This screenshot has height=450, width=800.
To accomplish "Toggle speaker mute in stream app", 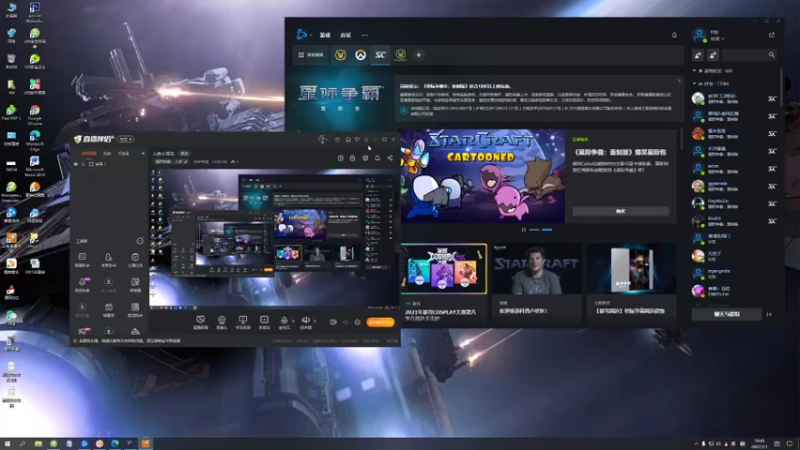I will [305, 322].
